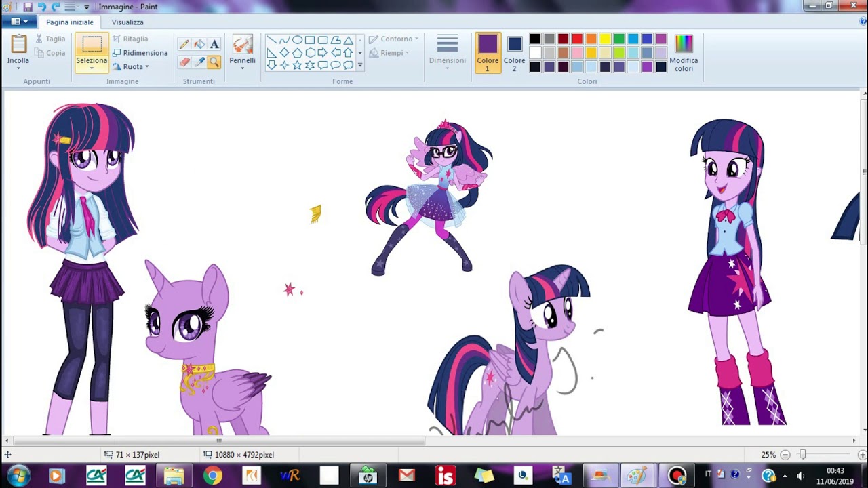868x488 pixels.
Task: Click the Ridimensiona resize button
Action: click(140, 53)
